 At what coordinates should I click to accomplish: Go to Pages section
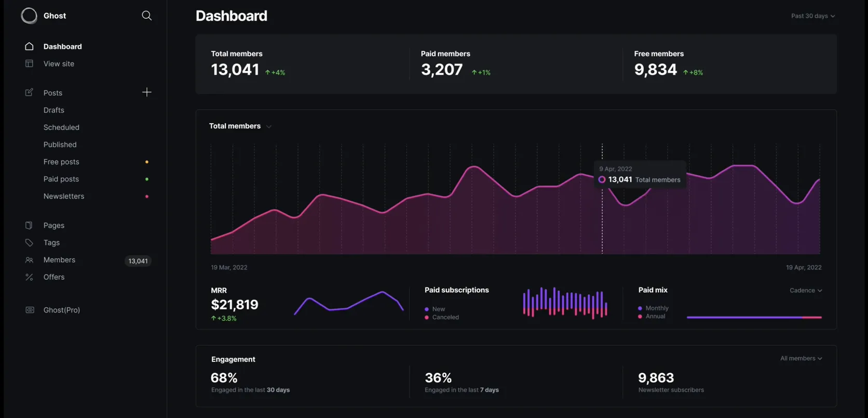(54, 225)
